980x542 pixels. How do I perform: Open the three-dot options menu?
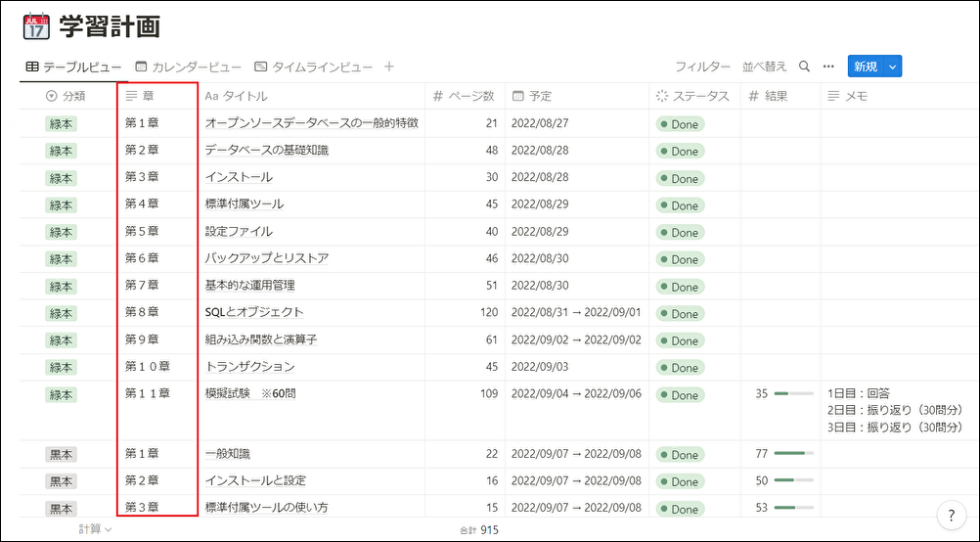tap(828, 67)
